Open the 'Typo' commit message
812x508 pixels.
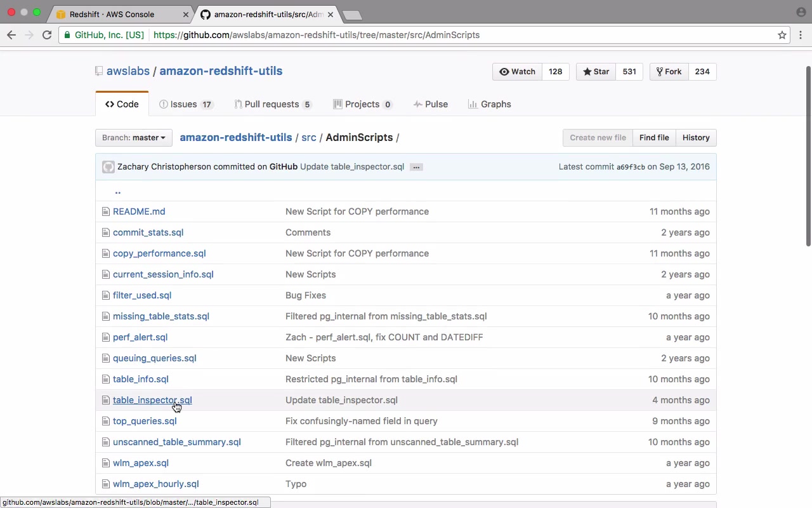[296, 484]
